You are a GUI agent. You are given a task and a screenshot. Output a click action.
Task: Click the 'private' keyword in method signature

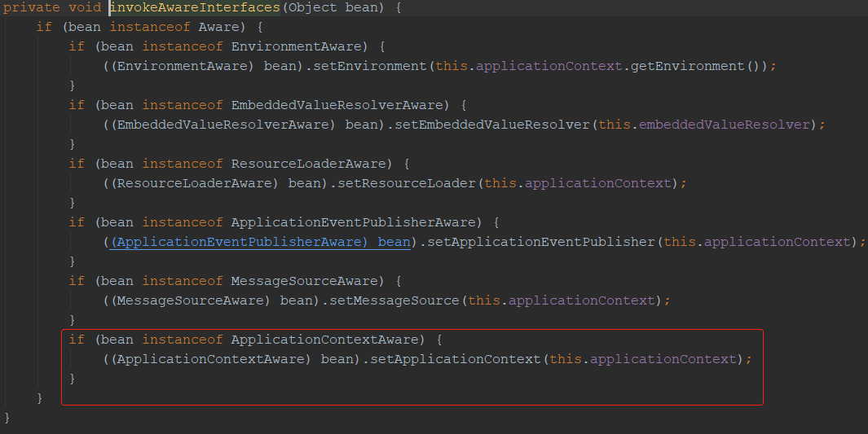[32, 8]
